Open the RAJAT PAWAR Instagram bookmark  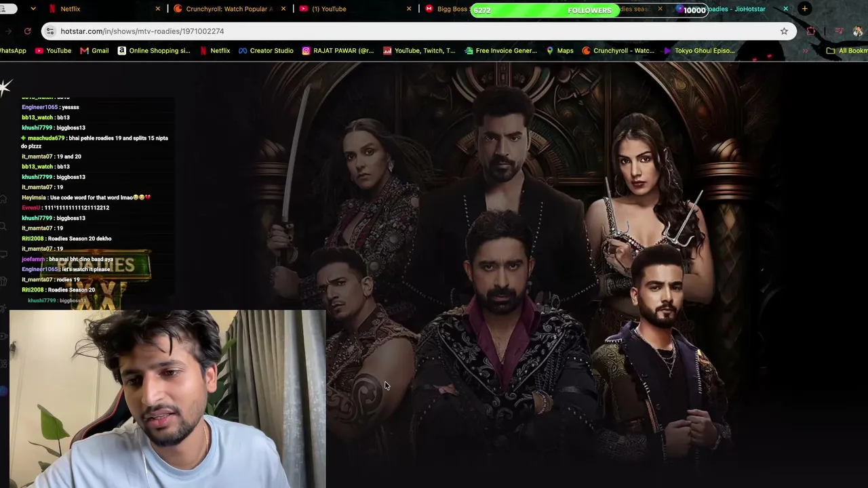[x=338, y=51]
